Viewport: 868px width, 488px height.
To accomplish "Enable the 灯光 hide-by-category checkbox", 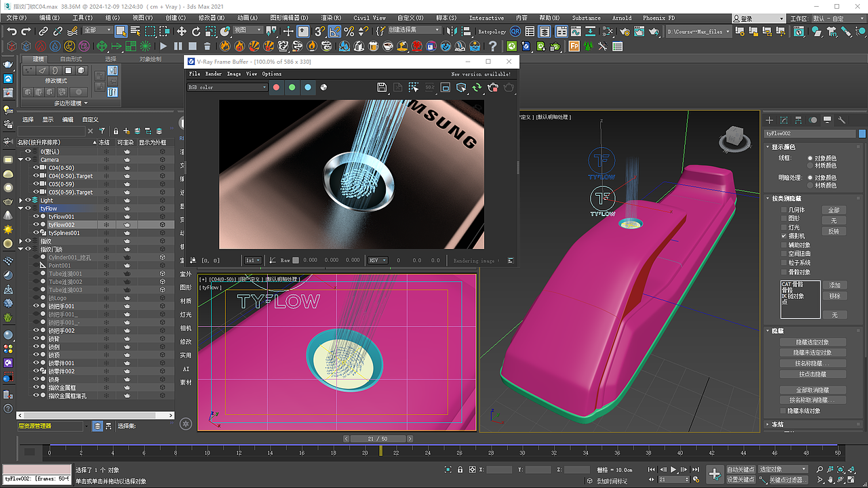I will (x=785, y=228).
